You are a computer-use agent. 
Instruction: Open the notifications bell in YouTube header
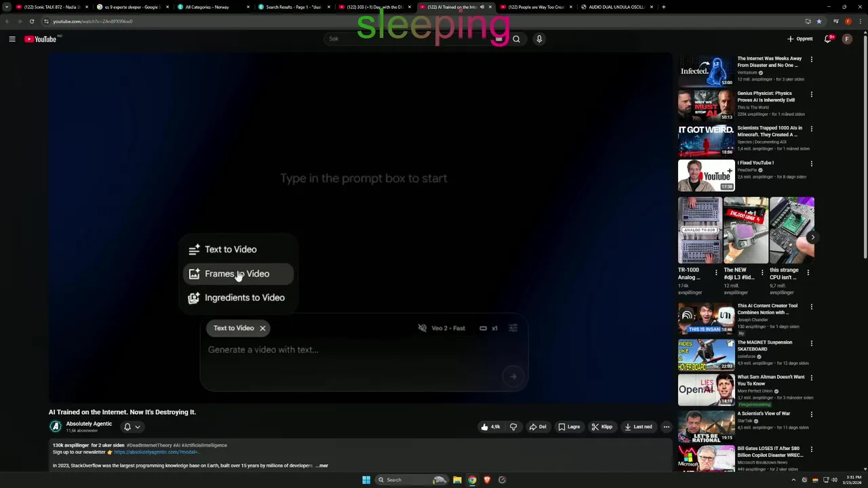coord(828,39)
